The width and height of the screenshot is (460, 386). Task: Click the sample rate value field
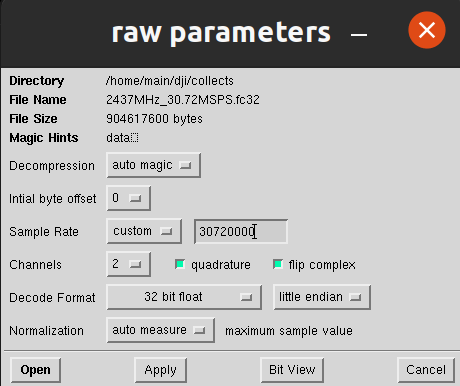click(241, 231)
